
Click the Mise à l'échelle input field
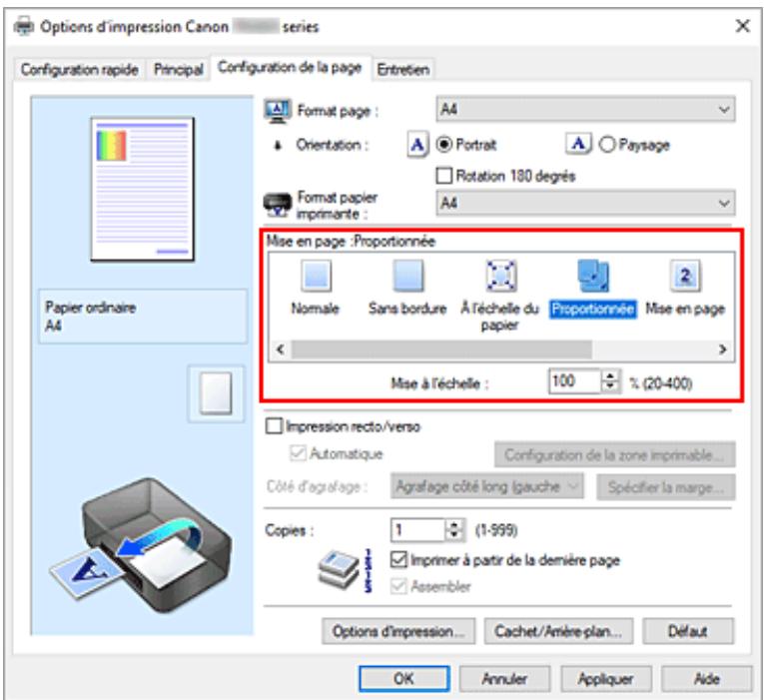tap(575, 380)
